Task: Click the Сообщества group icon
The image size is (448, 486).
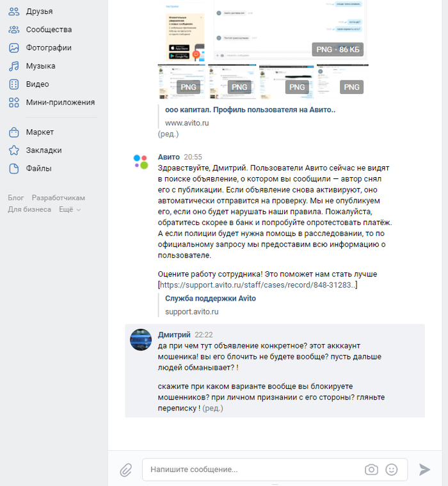Action: coord(13,30)
